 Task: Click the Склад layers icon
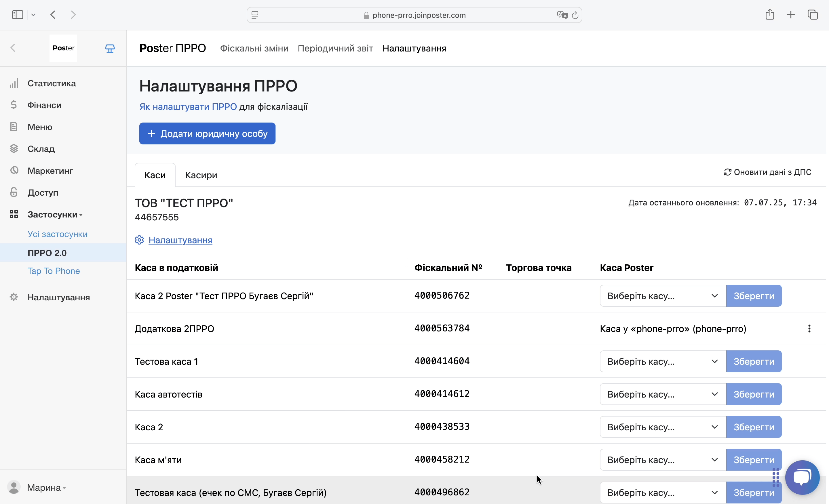click(x=14, y=149)
